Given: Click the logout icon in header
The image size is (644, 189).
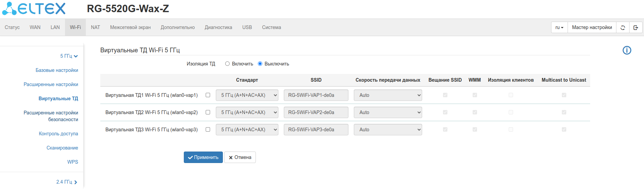Looking at the screenshot, I should [636, 28].
